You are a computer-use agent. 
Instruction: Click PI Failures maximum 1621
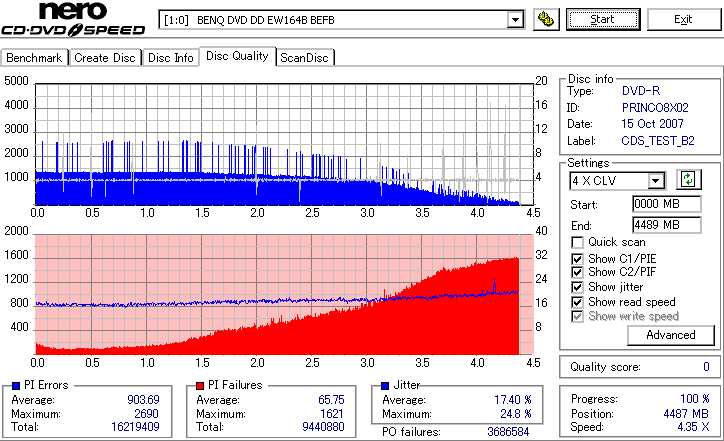[332, 414]
